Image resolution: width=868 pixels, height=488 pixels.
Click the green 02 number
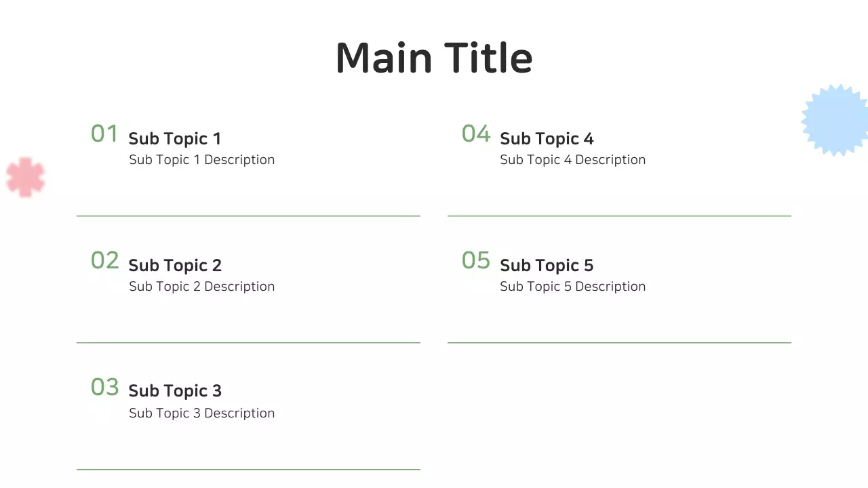[104, 260]
